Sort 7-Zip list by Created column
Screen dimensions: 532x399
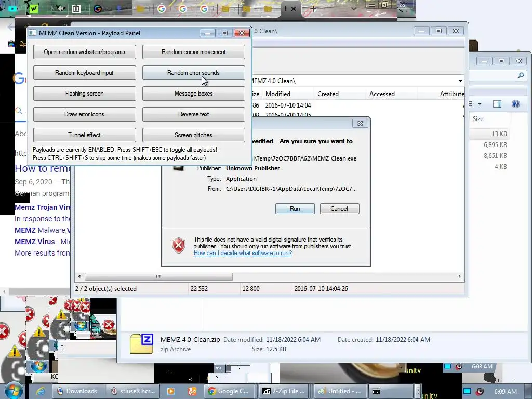[x=328, y=94]
